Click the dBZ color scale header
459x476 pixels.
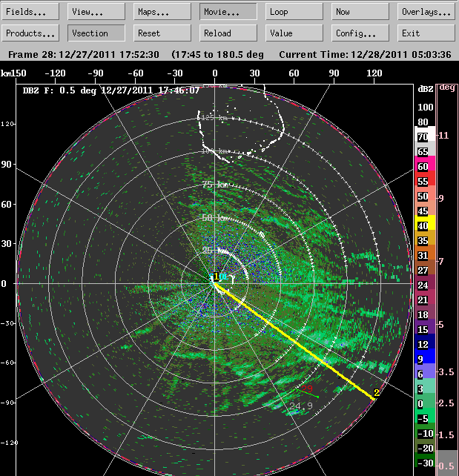click(x=426, y=89)
